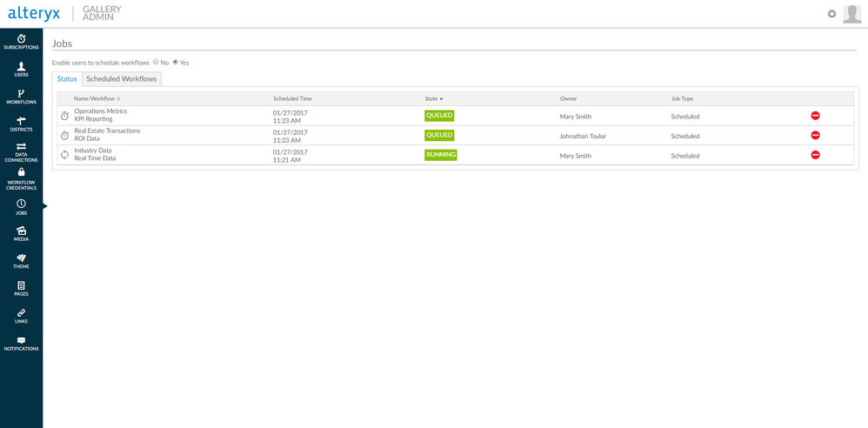Select No for scheduling workflows
The image size is (868, 428).
(x=156, y=62)
